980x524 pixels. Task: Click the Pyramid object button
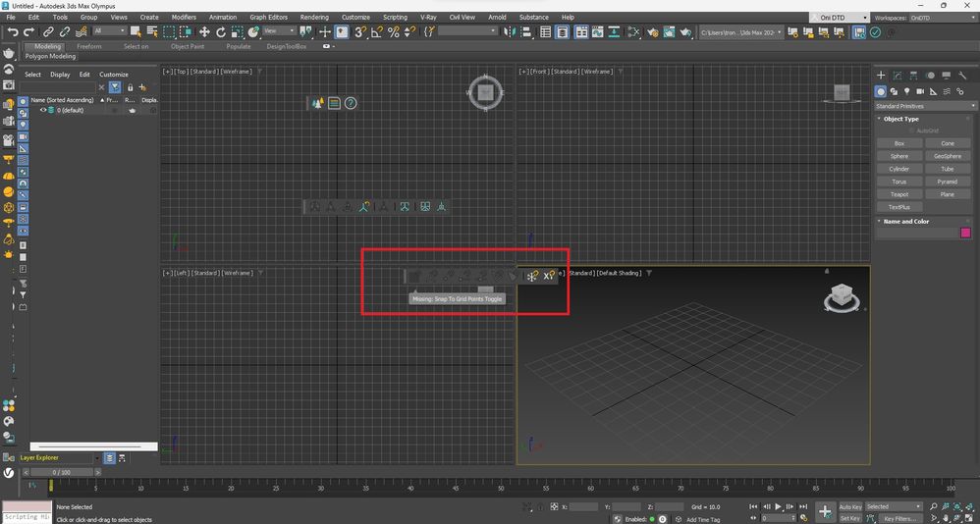click(948, 182)
